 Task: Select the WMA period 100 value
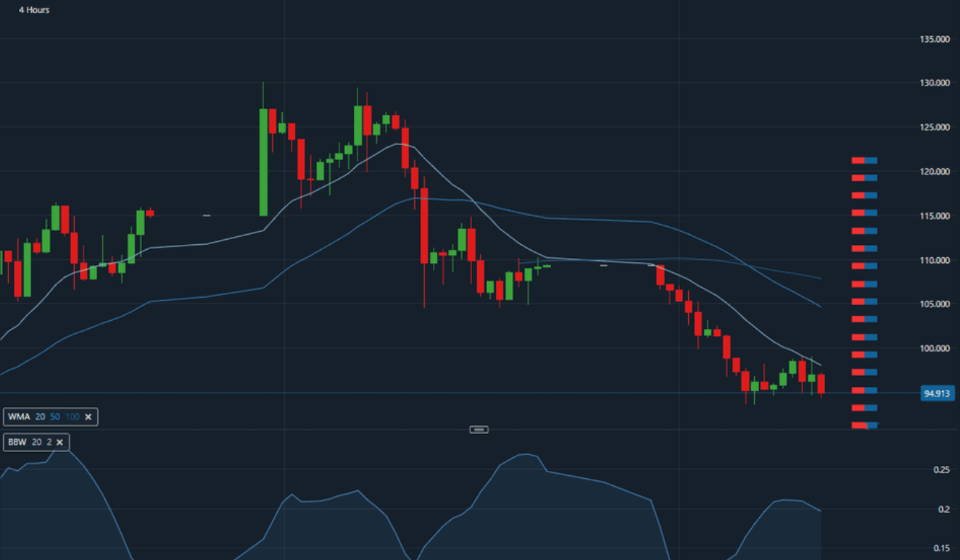coord(72,417)
